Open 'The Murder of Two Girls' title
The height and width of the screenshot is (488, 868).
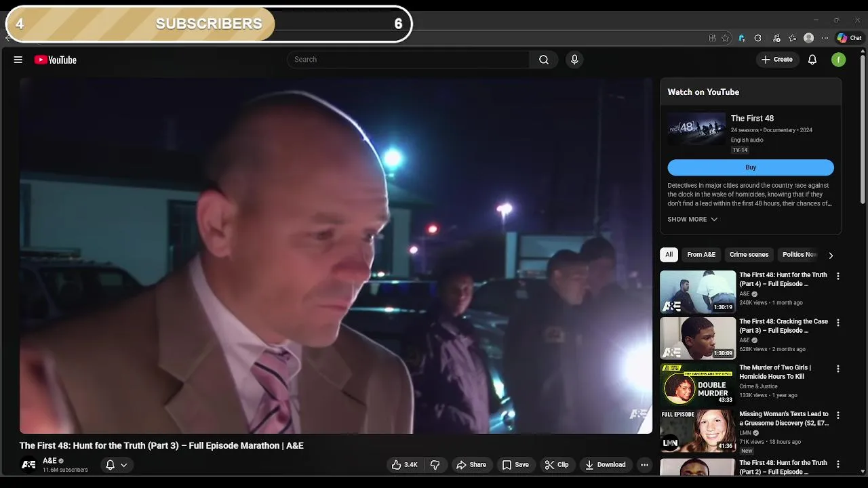(775, 372)
